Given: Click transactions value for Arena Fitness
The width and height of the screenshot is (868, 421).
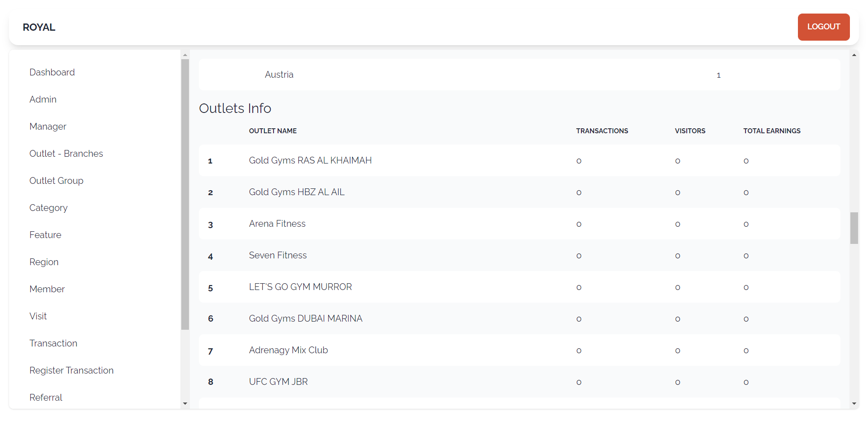Looking at the screenshot, I should point(579,225).
